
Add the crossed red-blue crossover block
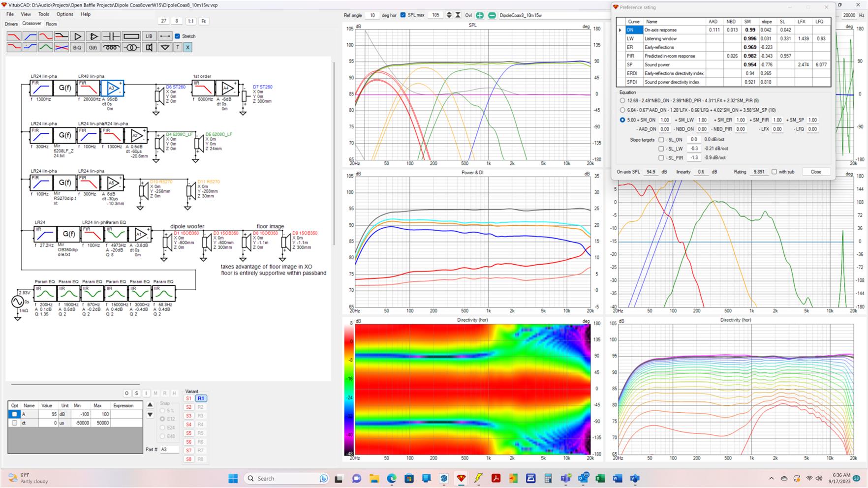pos(62,48)
